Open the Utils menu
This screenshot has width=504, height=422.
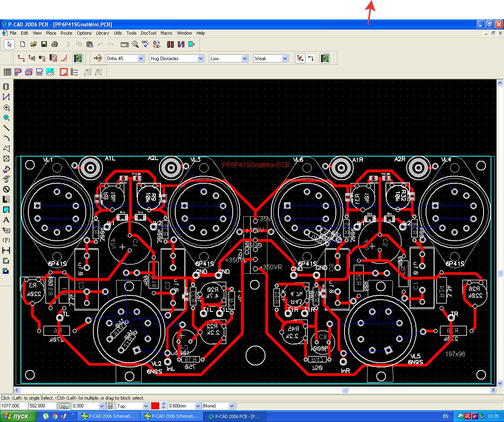(118, 33)
